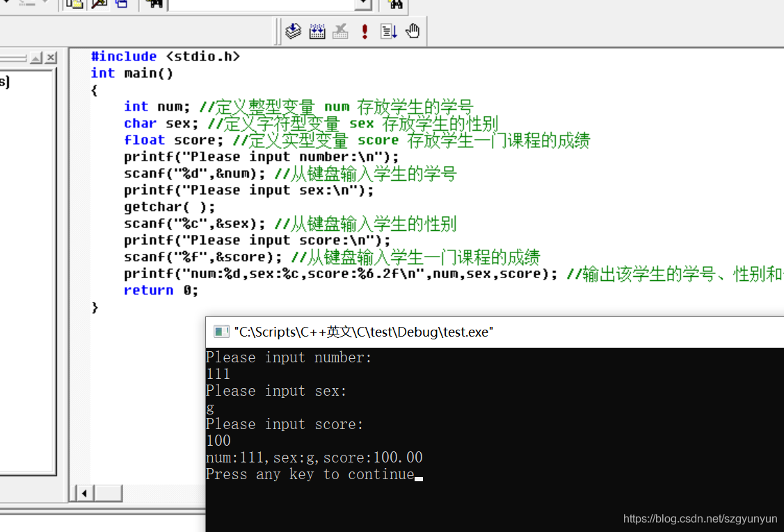784x532 pixels.
Task: Click the Build project icon
Action: pyautogui.click(x=317, y=31)
